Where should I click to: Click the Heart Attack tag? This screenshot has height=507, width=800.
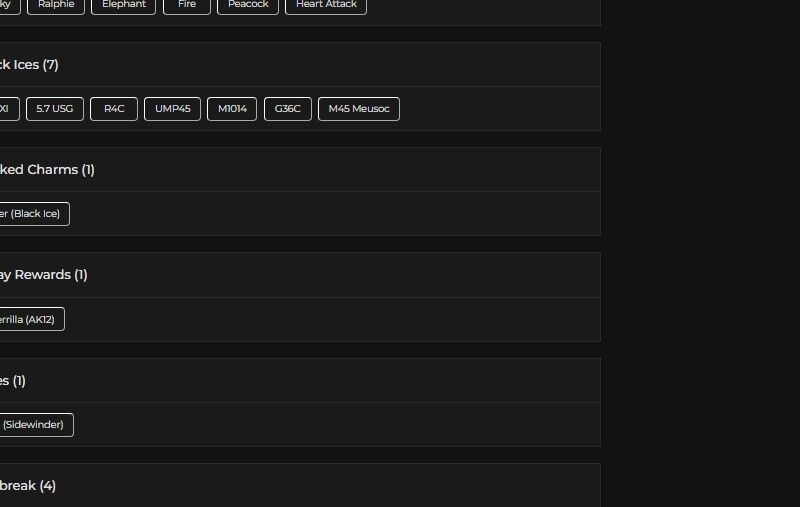[x=325, y=5]
